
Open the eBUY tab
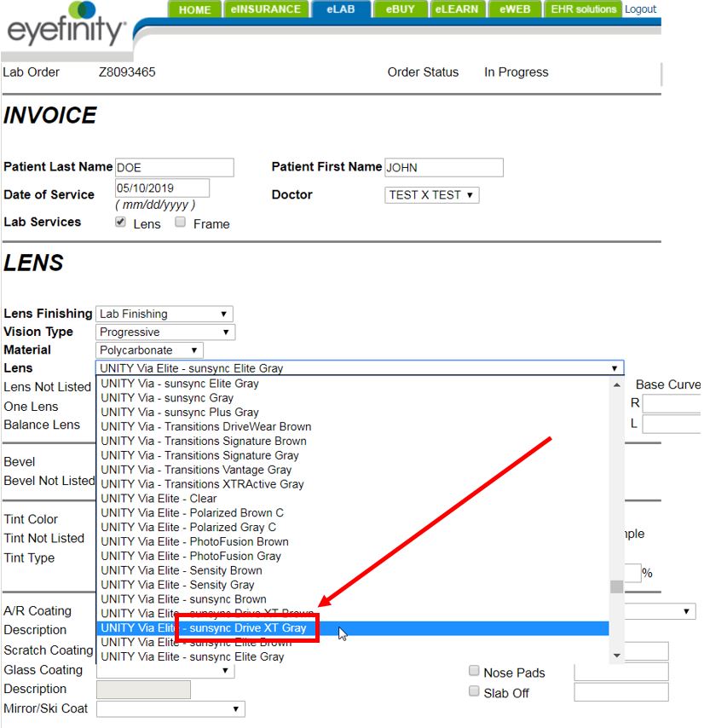coord(400,9)
